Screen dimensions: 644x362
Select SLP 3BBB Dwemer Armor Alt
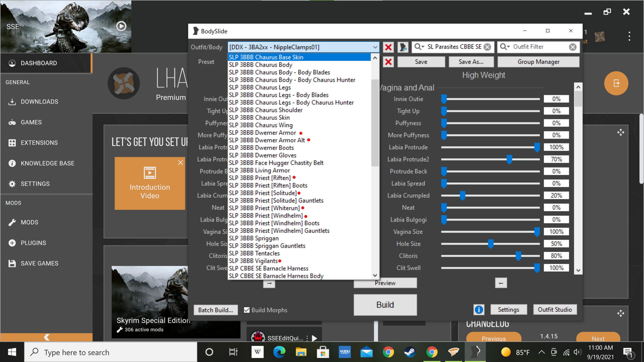[299, 140]
